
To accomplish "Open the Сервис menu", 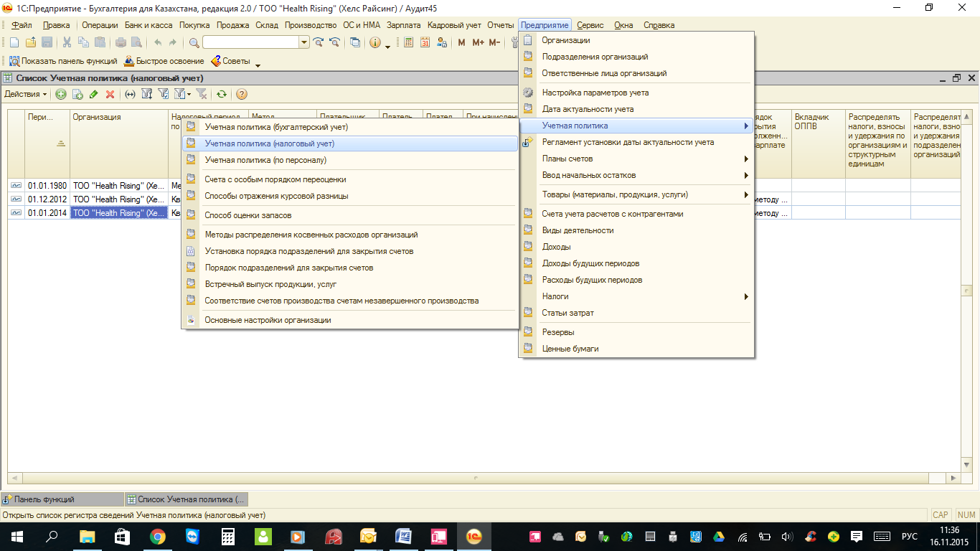I will click(590, 25).
